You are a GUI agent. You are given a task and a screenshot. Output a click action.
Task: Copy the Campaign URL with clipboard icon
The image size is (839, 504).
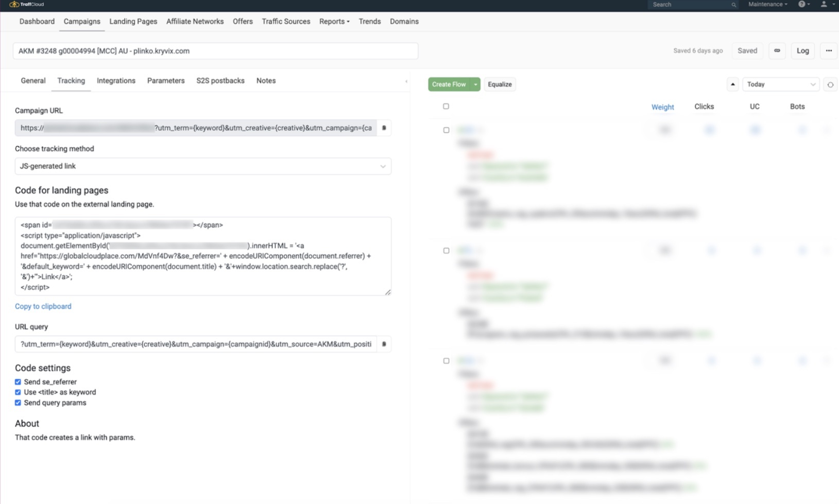point(384,128)
